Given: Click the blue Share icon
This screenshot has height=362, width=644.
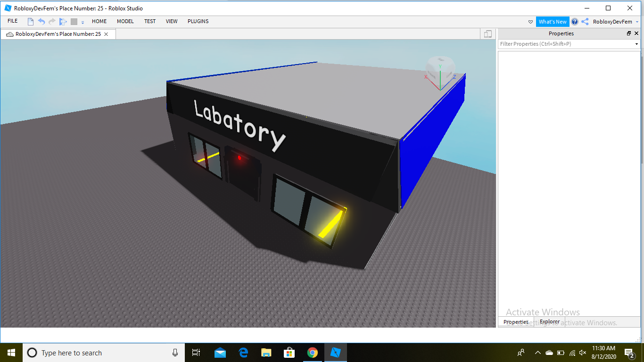Looking at the screenshot, I should (x=585, y=22).
